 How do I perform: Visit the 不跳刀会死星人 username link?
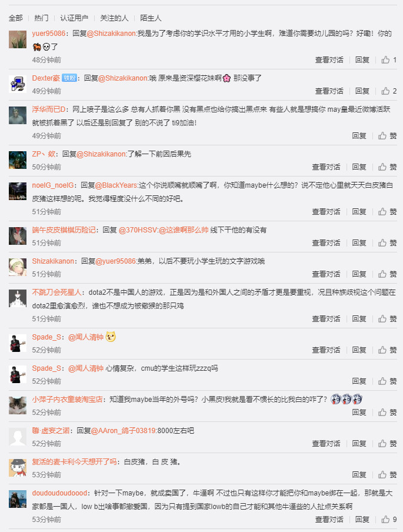click(x=56, y=292)
